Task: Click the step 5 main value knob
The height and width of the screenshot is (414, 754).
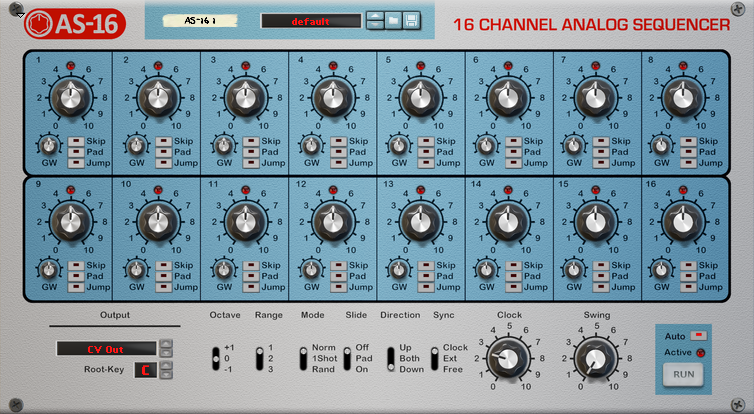Action: [421, 98]
